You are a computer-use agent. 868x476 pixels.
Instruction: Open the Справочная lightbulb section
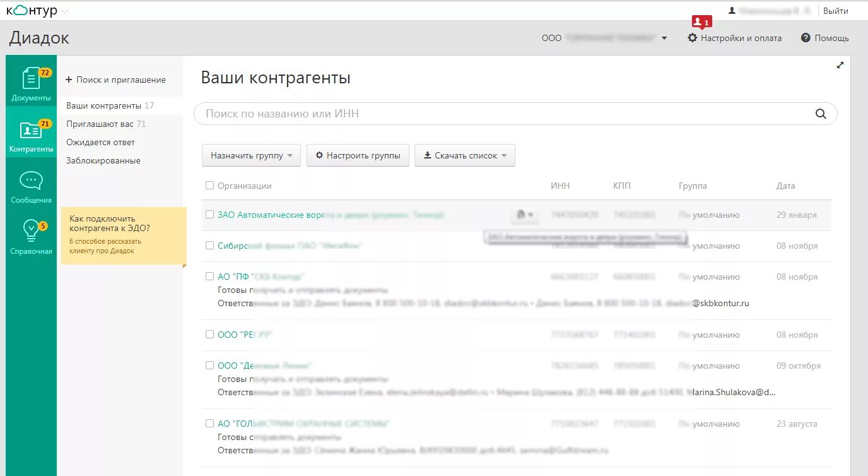(x=31, y=237)
